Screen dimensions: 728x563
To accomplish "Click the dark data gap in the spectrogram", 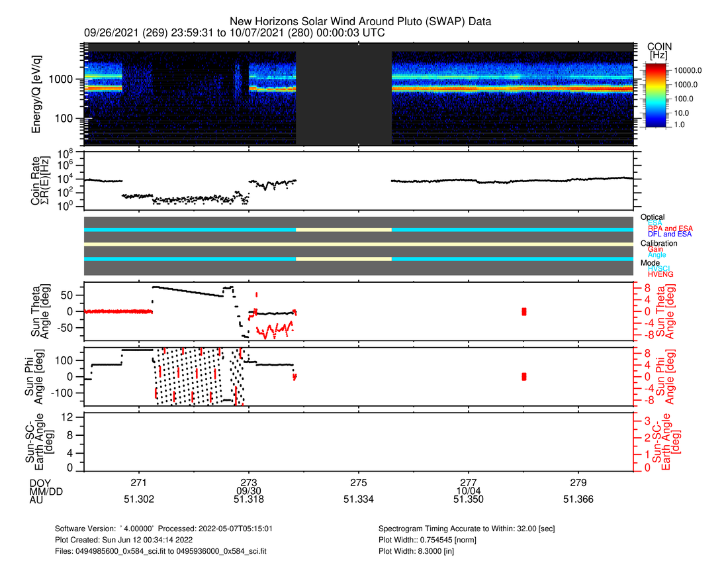I will tap(343, 97).
